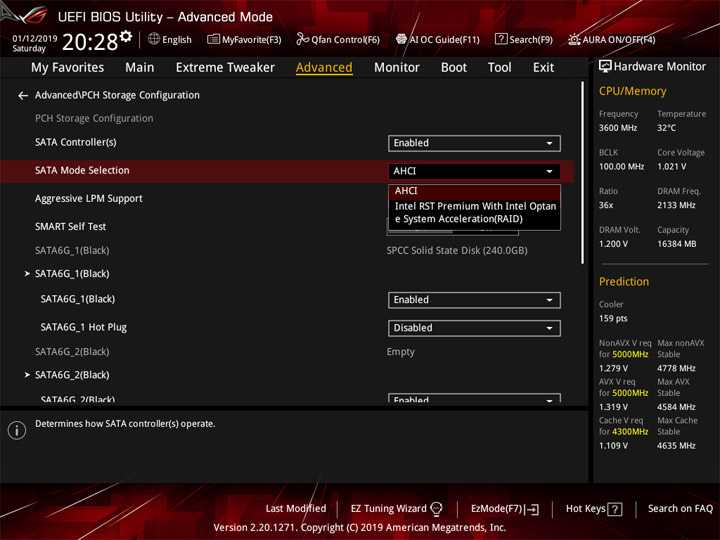Click the 4778 MHz max nonAVX value
The height and width of the screenshot is (540, 720).
(x=676, y=368)
